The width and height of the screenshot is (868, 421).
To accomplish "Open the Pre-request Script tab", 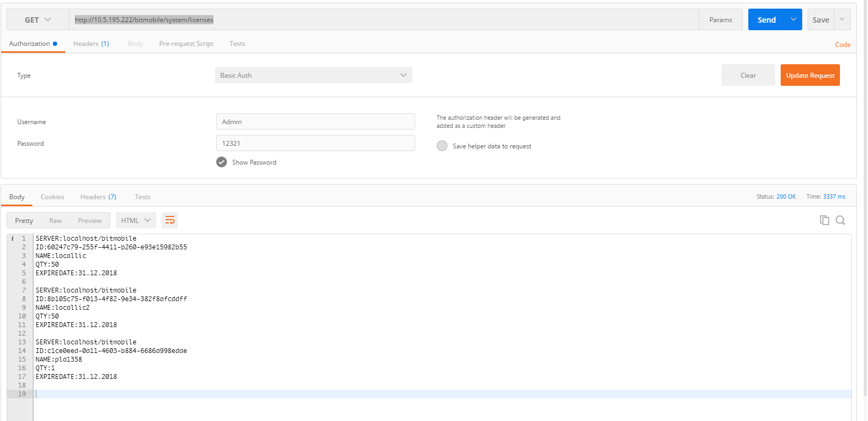I will [186, 44].
